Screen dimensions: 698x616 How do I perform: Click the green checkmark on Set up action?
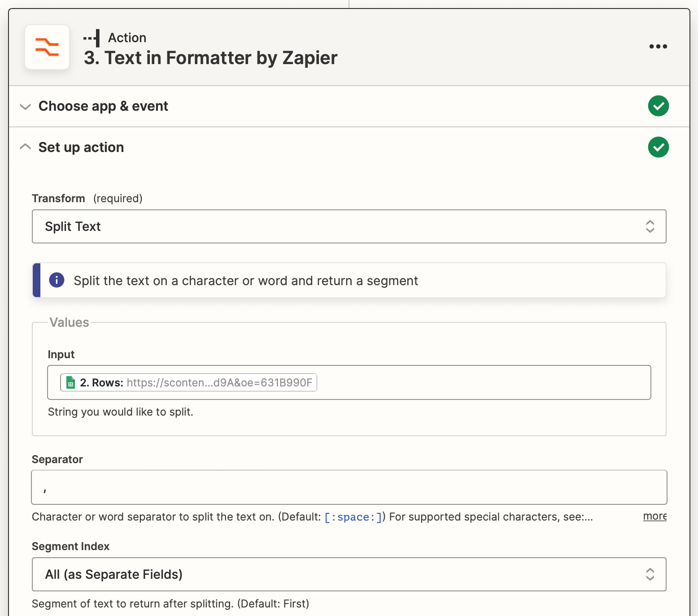(x=658, y=147)
